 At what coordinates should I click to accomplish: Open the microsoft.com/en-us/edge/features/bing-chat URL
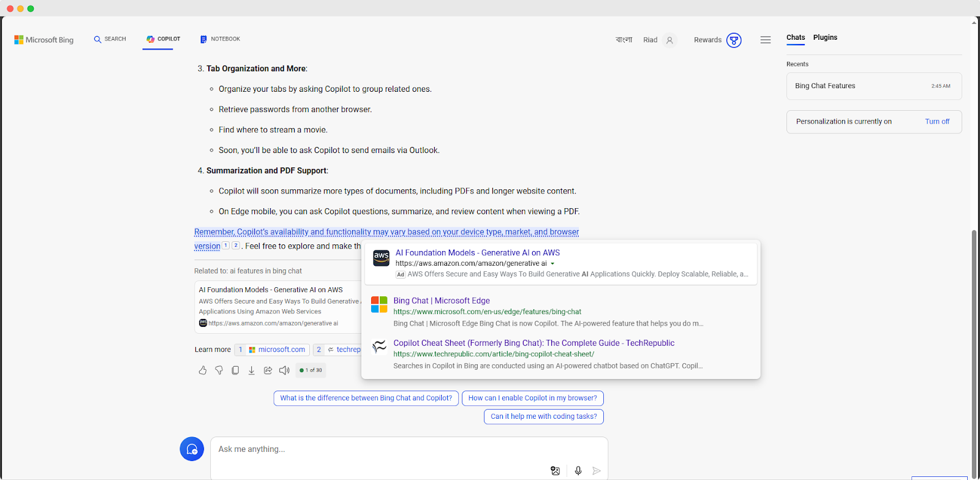tap(488, 312)
